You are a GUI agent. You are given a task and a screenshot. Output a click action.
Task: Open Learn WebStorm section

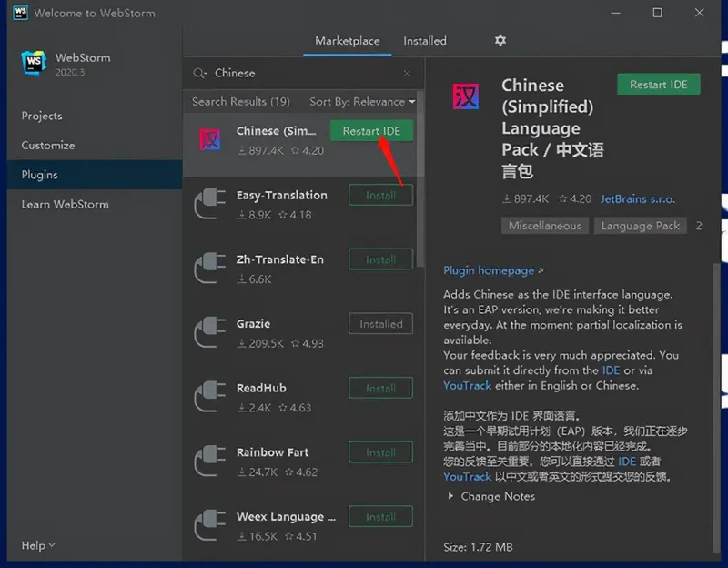click(65, 204)
